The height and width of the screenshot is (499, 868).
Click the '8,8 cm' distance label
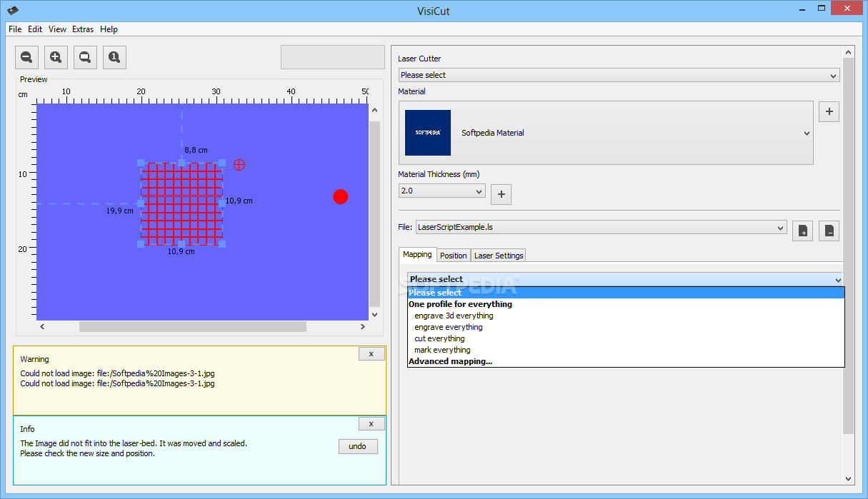tap(196, 150)
